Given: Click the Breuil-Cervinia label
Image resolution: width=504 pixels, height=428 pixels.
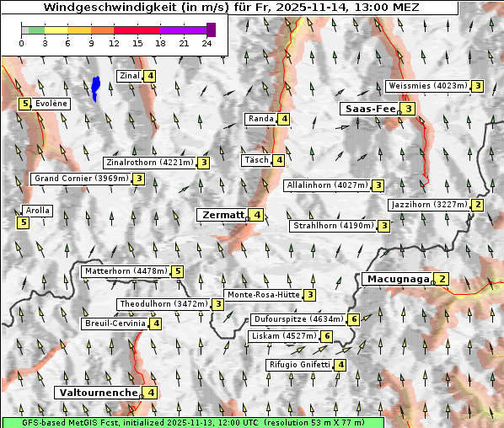Looking at the screenshot, I should [115, 324].
